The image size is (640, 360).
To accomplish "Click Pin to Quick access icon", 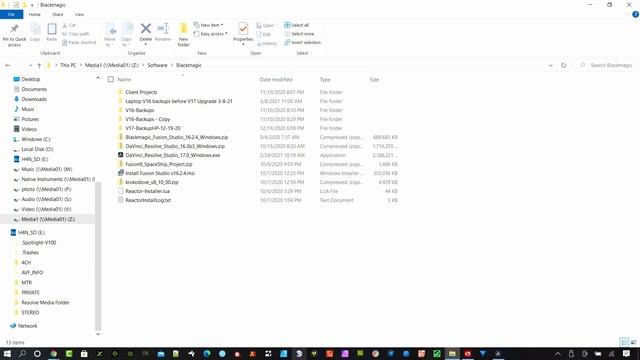I will [14, 29].
